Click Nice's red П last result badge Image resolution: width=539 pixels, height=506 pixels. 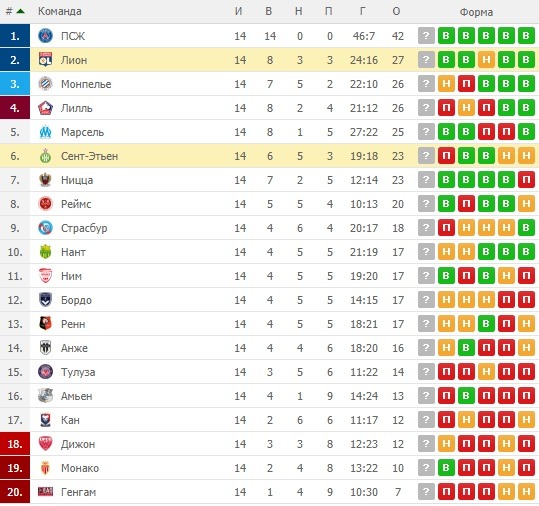[x=526, y=180]
